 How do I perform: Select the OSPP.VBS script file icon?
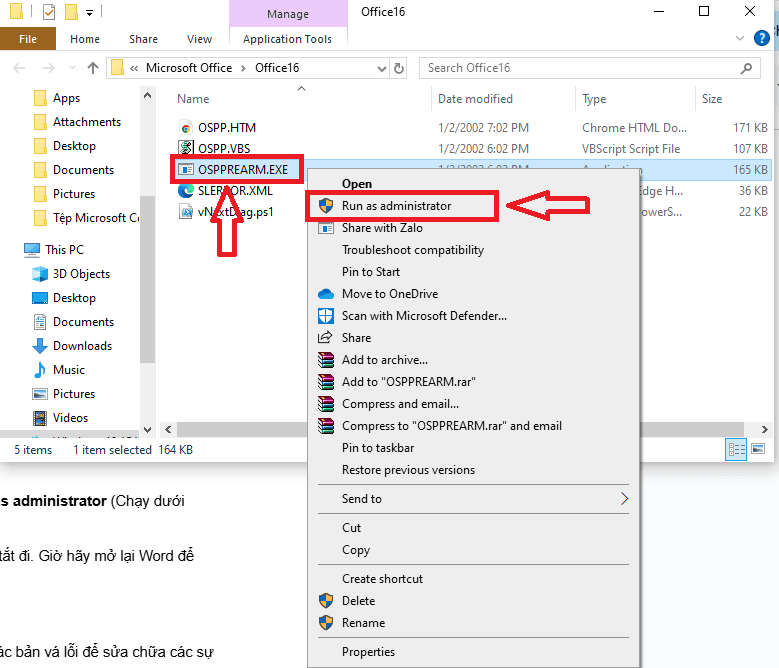click(x=186, y=149)
